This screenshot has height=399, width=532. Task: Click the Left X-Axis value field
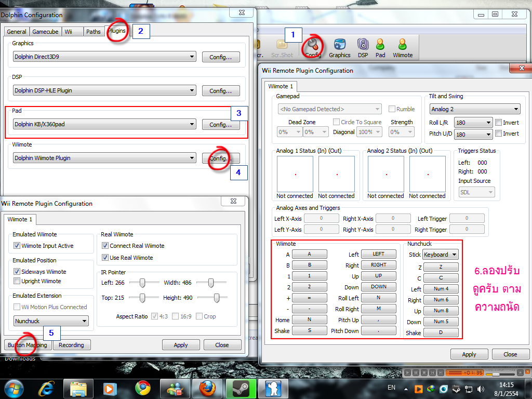pyautogui.click(x=321, y=218)
